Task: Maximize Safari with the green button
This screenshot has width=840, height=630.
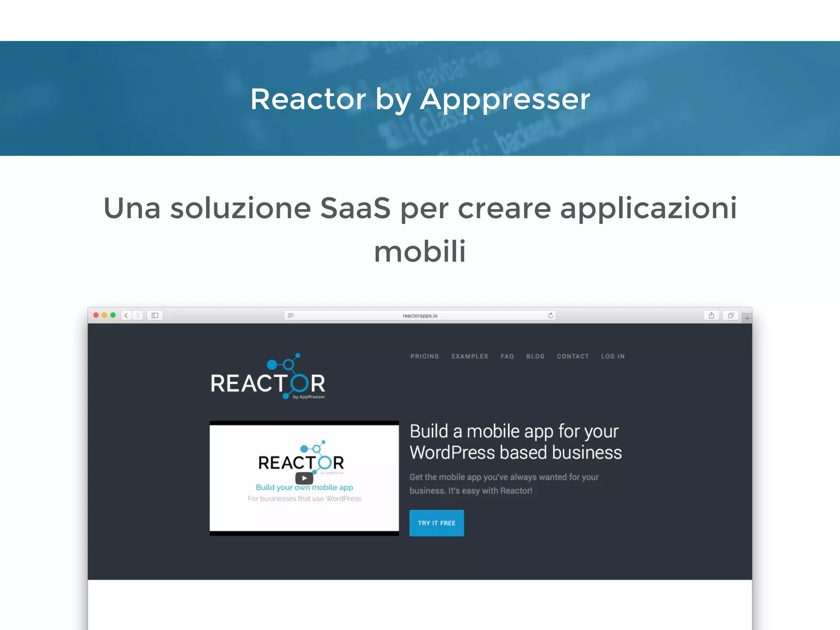Action: tap(113, 315)
